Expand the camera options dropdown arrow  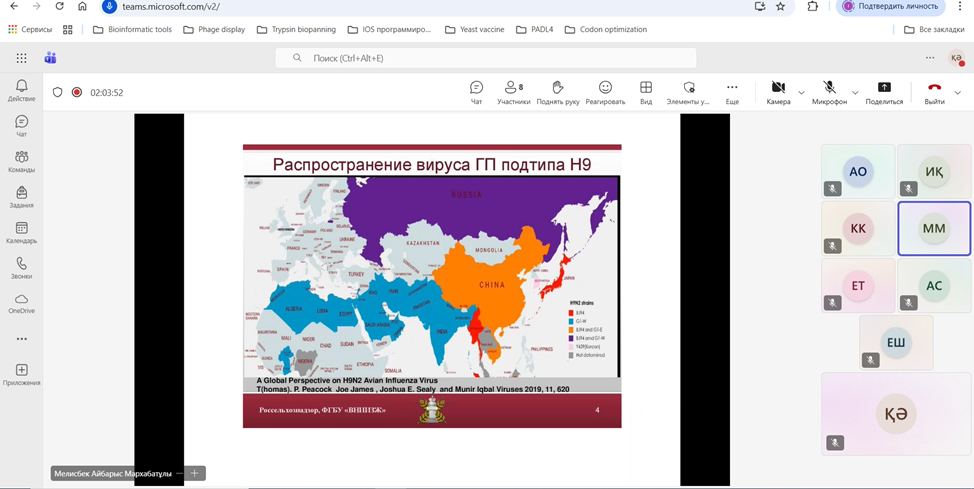coord(801,93)
